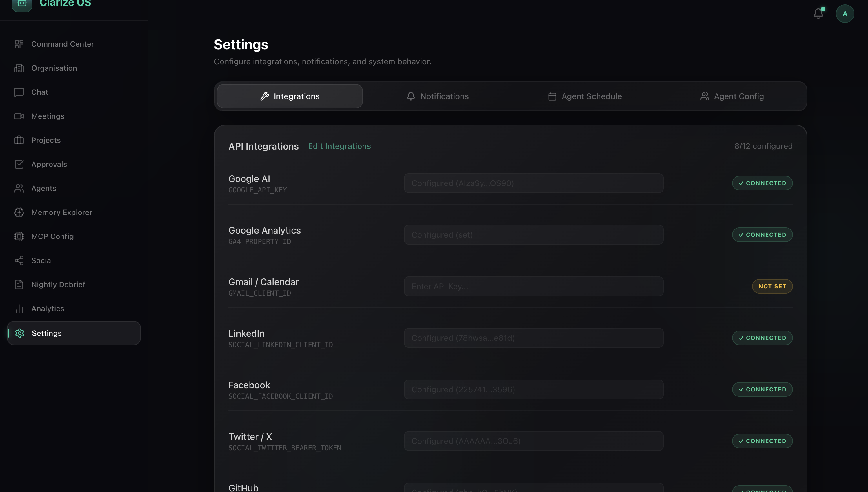This screenshot has width=868, height=492.
Task: Click the Edit Integrations link
Action: point(339,146)
